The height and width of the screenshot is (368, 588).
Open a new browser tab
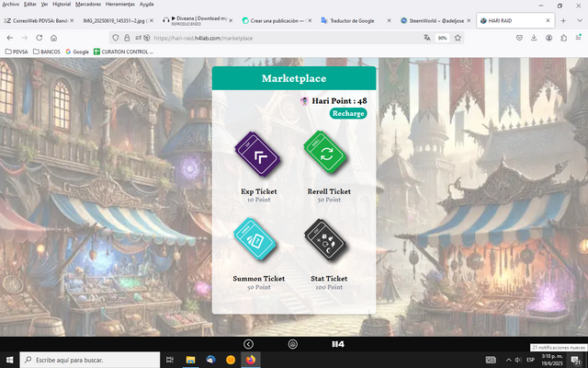[563, 20]
